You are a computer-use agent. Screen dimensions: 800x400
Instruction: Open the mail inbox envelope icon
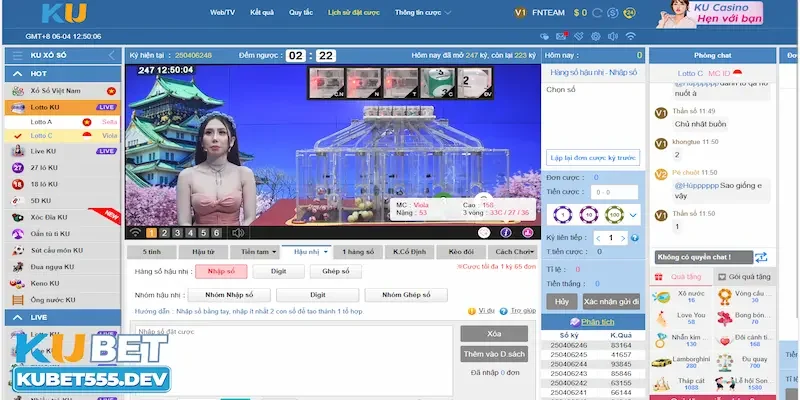coord(561,36)
